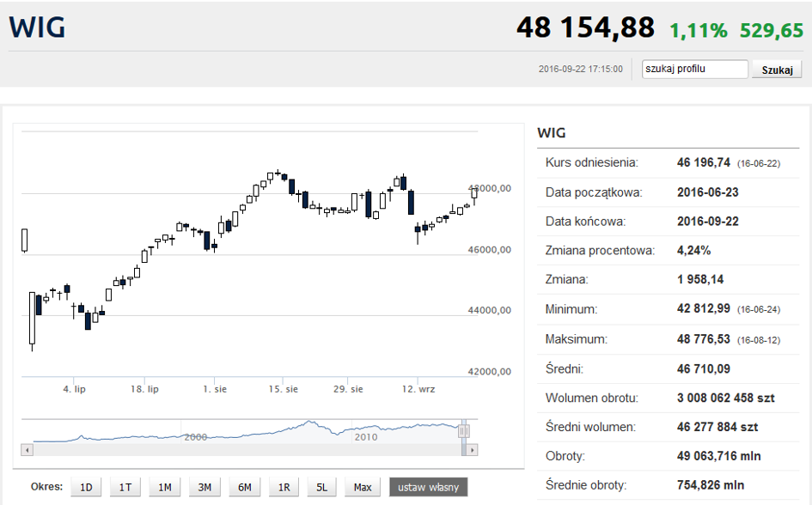This screenshot has height=505, width=812.
Task: Click the navigator scrollbar track
Action: tap(247, 450)
